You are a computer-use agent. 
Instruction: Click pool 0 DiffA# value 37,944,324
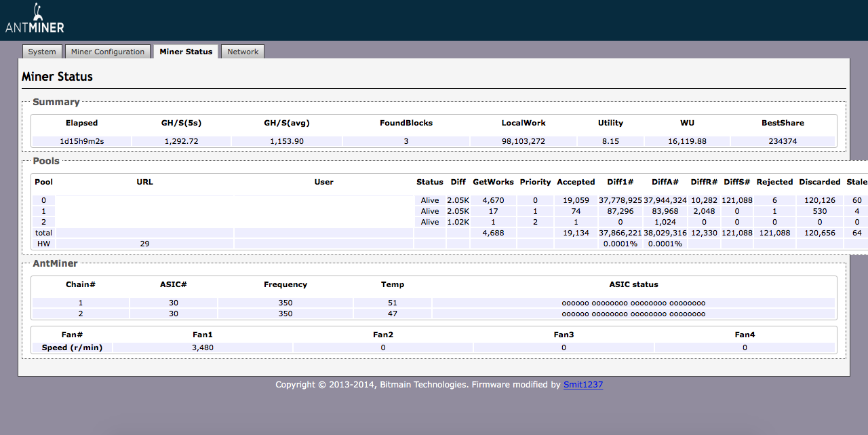coord(665,200)
